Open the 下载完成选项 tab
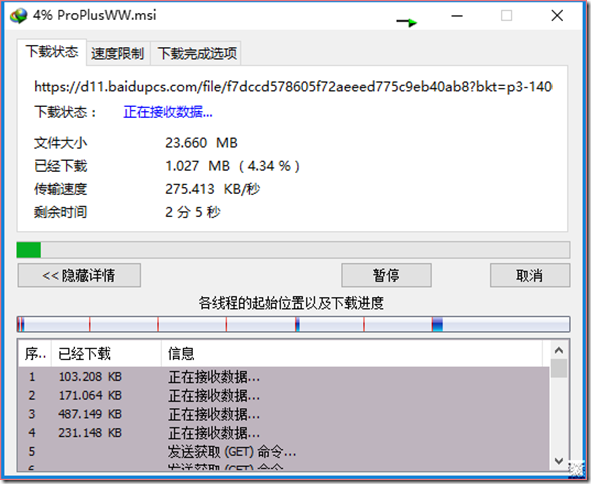This screenshot has width=591, height=484. pos(197,54)
